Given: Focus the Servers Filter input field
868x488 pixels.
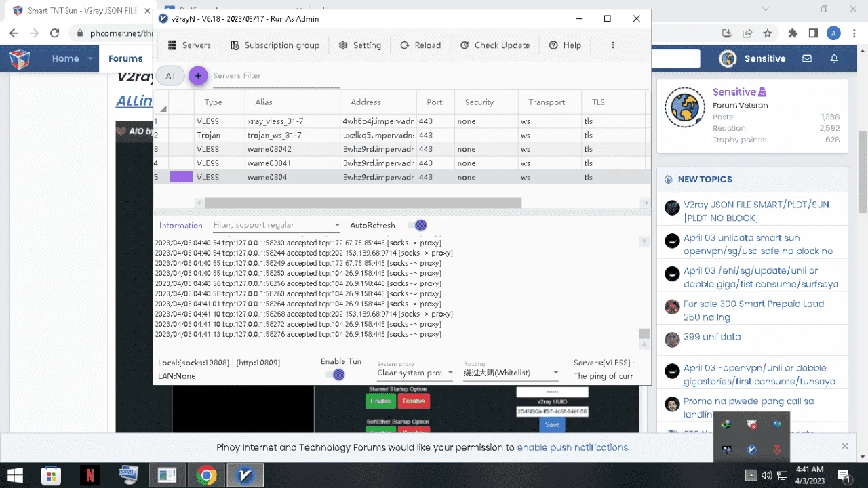Looking at the screenshot, I should pos(275,76).
